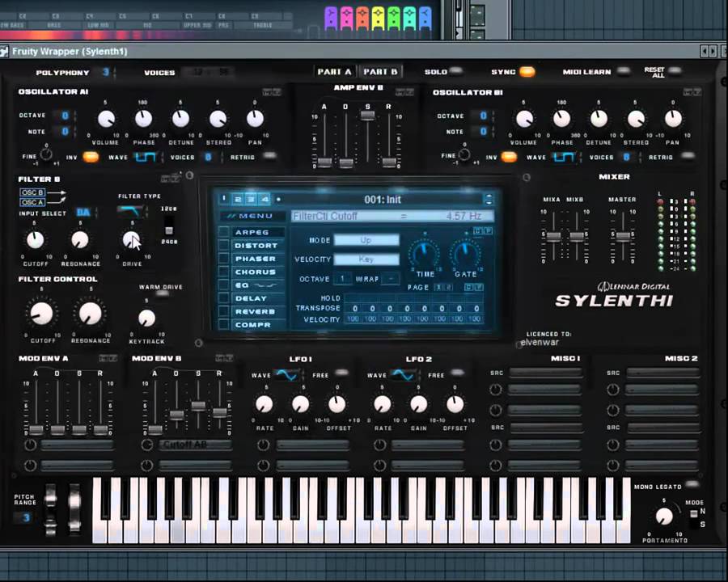
Task: Open the Compr effect page
Action: click(x=258, y=324)
